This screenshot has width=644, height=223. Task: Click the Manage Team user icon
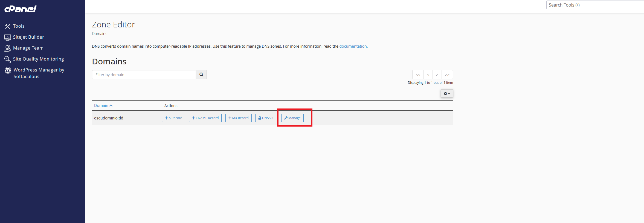7,48
